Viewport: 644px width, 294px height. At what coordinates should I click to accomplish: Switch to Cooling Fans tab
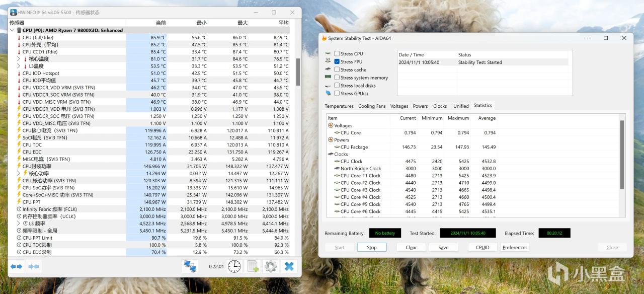click(x=372, y=106)
